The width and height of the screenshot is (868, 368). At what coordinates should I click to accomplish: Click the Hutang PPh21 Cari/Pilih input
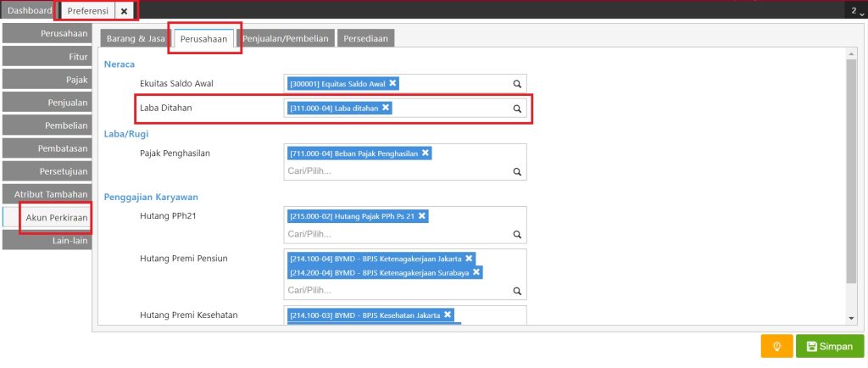click(396, 234)
